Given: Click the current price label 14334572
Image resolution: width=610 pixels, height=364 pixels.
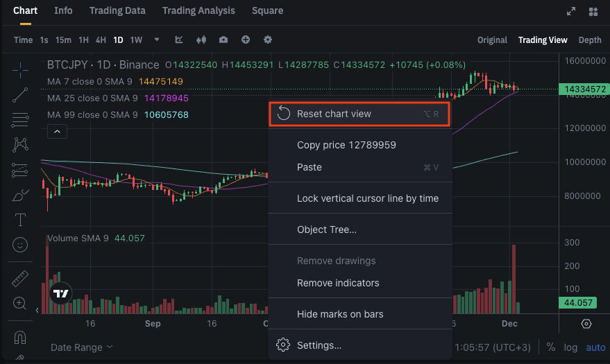Looking at the screenshot, I should click(x=585, y=89).
